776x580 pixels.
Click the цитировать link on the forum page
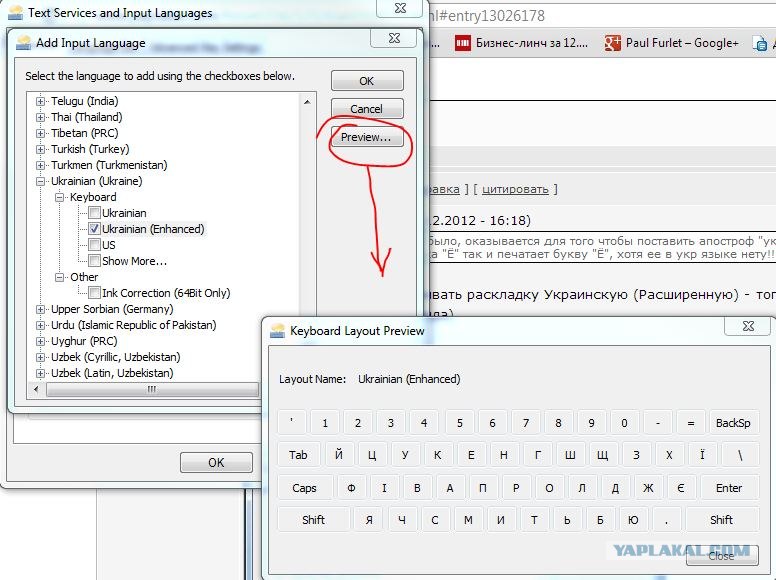tap(516, 189)
